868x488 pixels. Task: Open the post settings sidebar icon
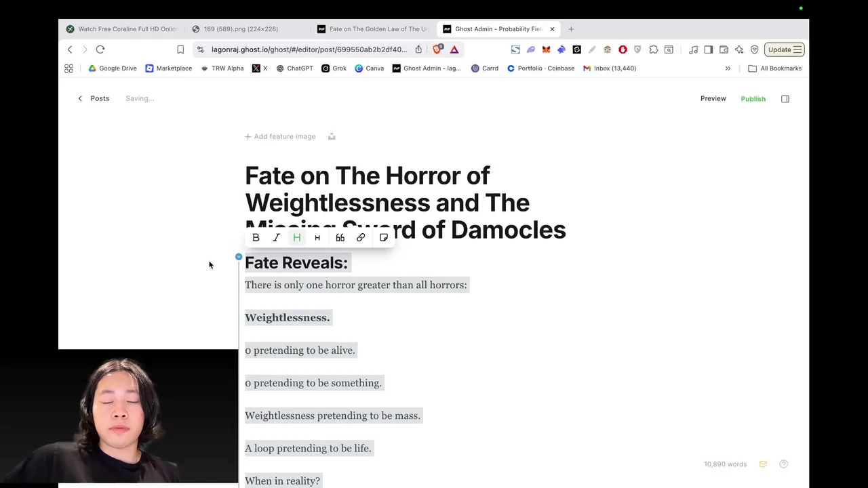pos(785,99)
